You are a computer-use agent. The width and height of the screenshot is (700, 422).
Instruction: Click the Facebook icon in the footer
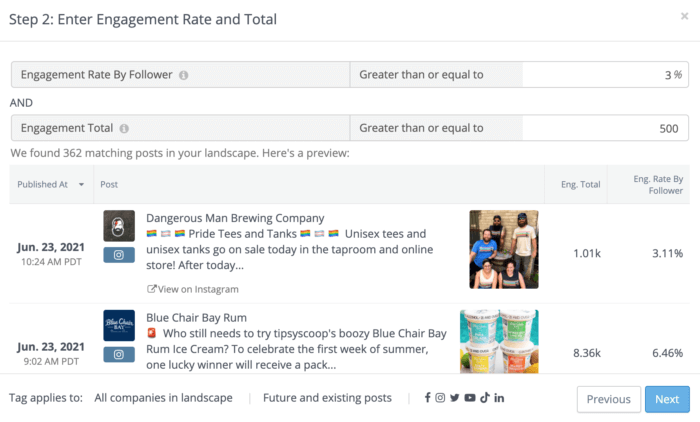[x=428, y=398]
